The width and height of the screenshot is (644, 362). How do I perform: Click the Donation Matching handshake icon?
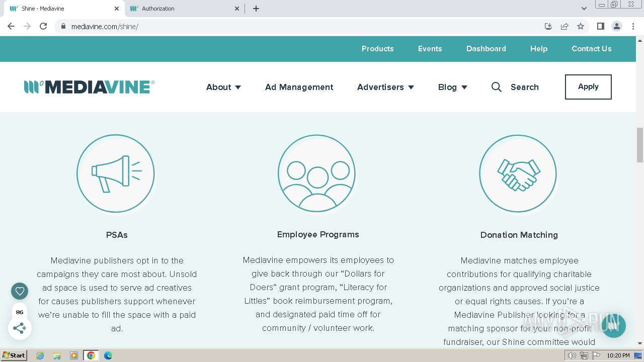(518, 173)
